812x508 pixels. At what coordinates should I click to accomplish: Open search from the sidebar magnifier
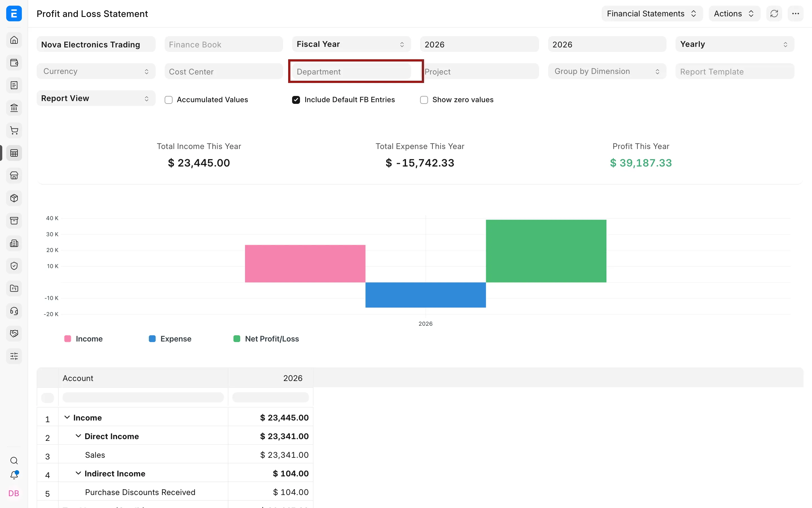(x=14, y=460)
